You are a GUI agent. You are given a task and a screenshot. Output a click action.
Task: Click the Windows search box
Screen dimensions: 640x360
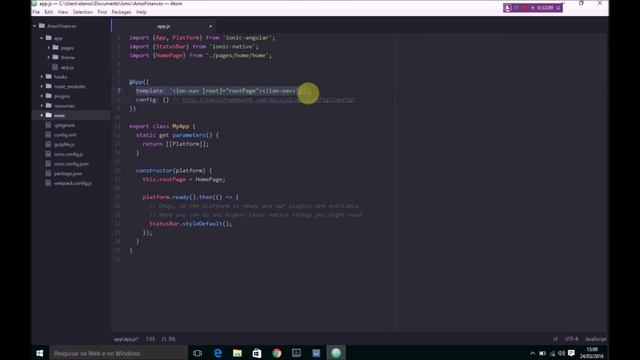[118, 353]
